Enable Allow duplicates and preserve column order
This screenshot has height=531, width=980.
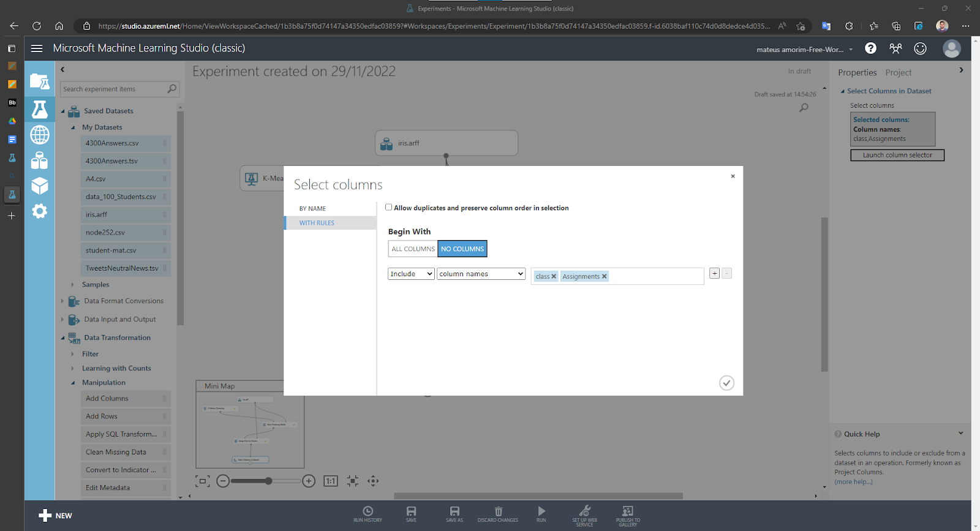pos(388,207)
